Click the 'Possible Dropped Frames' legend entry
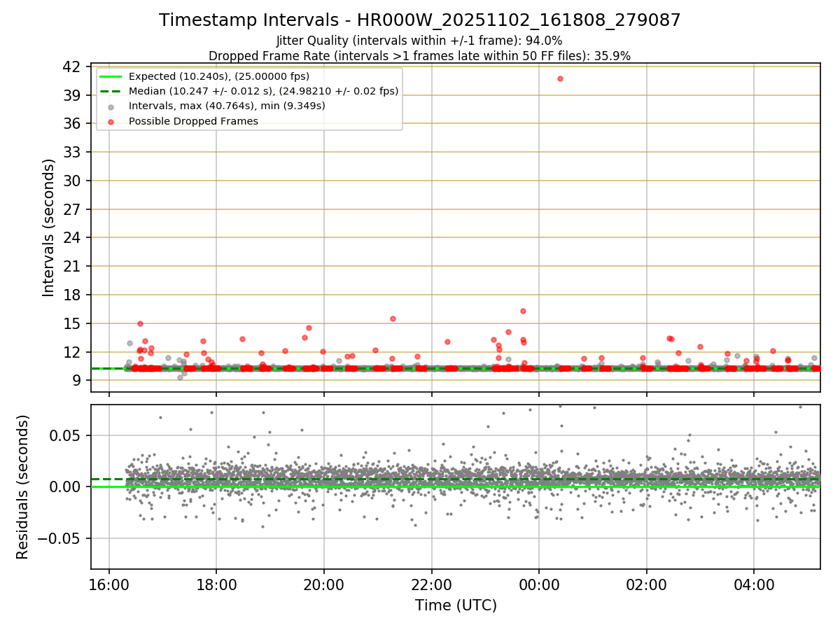Screen dimensions: 840x630 193,121
